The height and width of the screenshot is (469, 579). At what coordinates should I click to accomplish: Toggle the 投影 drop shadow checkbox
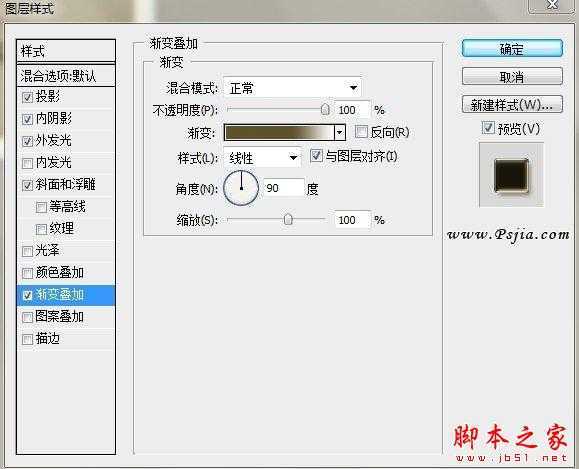(x=28, y=97)
